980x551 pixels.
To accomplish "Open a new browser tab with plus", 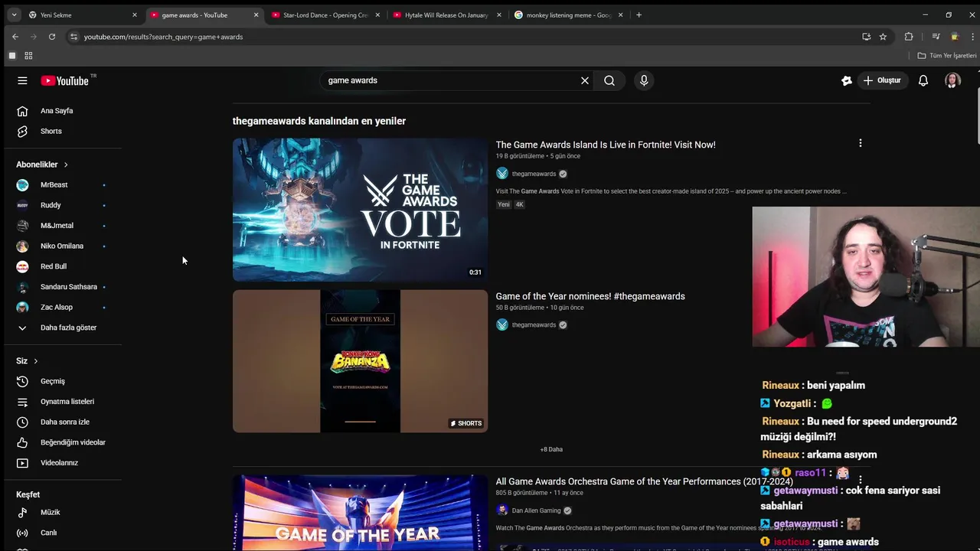I will click(x=639, y=15).
